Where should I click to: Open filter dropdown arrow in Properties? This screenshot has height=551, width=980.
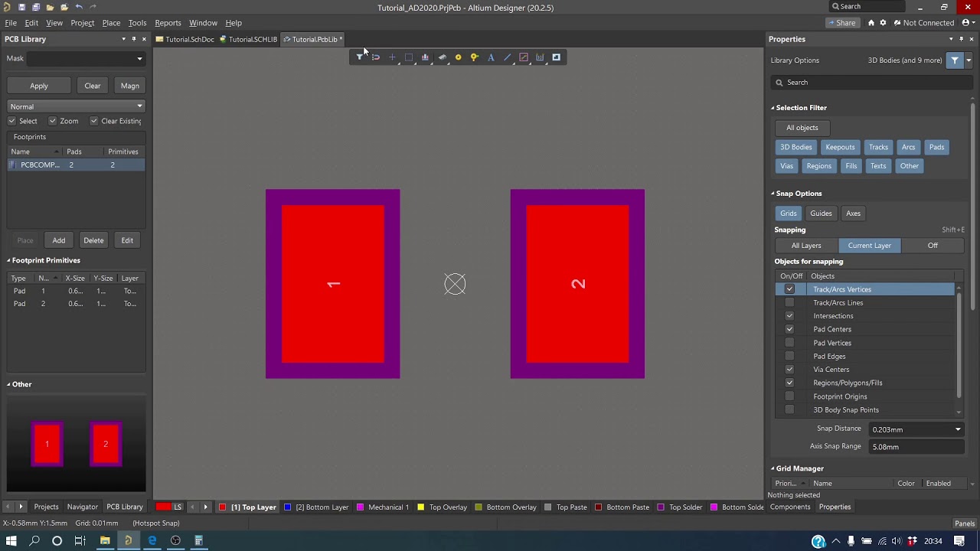(969, 60)
